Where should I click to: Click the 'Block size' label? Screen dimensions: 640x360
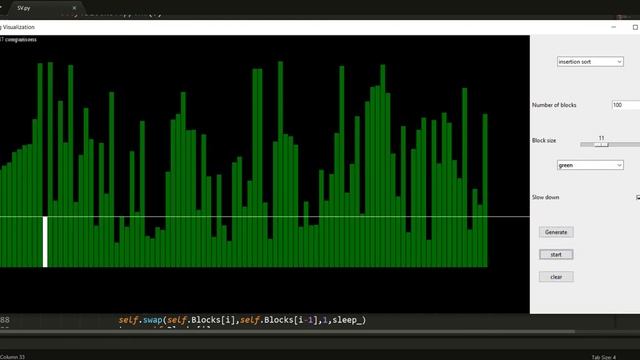point(544,140)
